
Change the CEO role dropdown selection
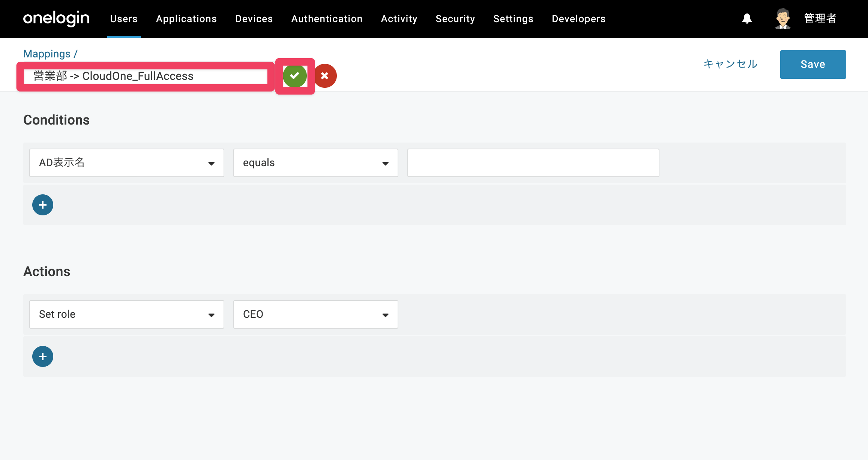tap(315, 314)
